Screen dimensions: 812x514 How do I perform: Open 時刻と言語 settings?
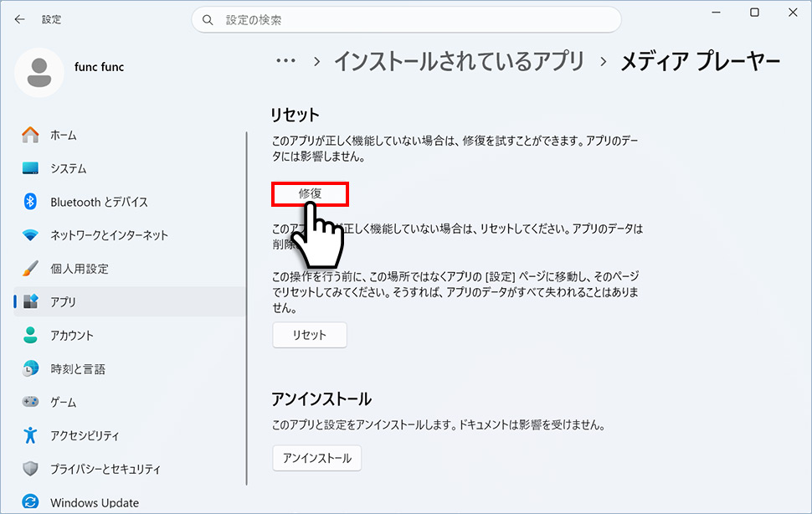click(x=130, y=368)
